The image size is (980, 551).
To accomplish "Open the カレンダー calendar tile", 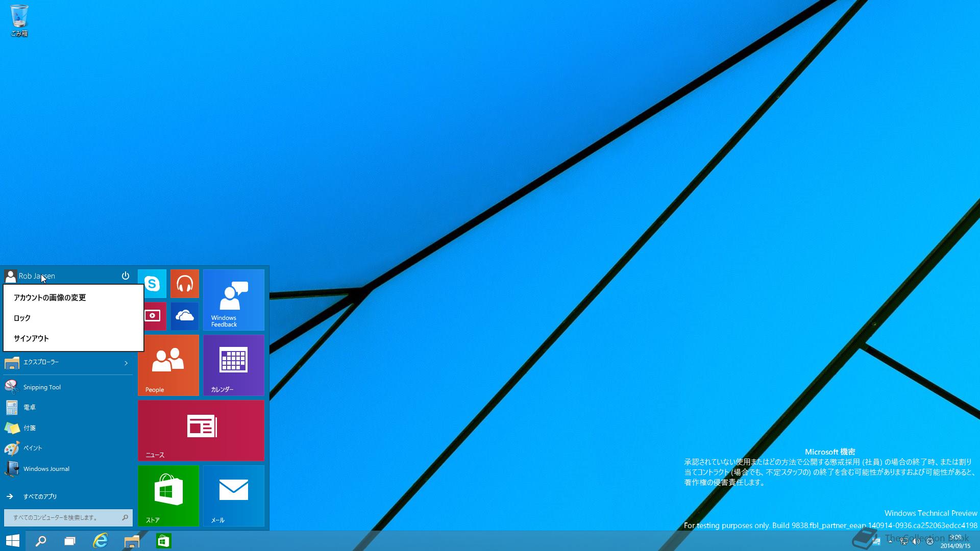I will 234,365.
